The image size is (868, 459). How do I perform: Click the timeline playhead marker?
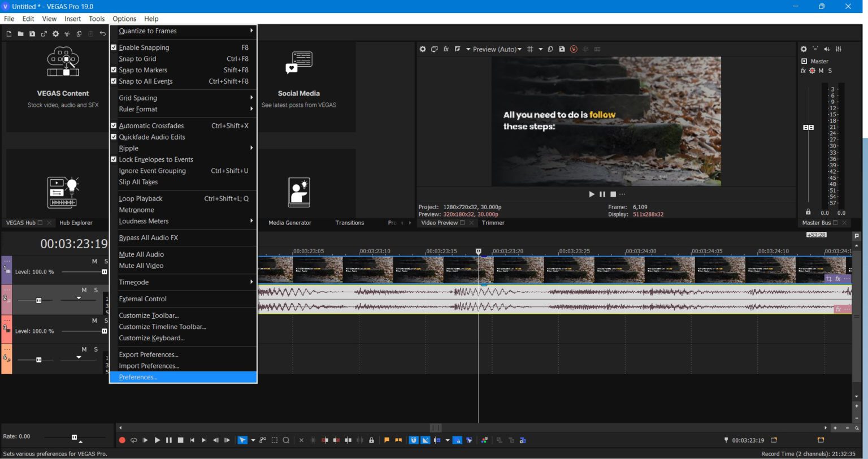click(479, 251)
